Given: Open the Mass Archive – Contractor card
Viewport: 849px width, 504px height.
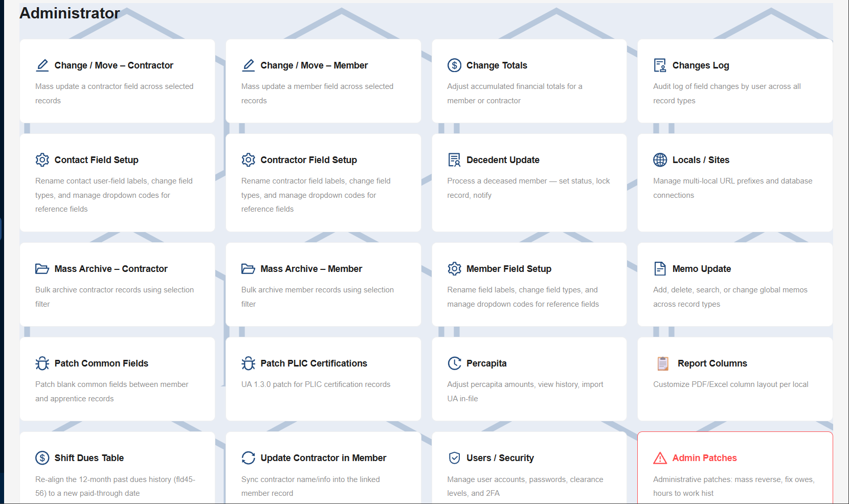Looking at the screenshot, I should [x=117, y=284].
